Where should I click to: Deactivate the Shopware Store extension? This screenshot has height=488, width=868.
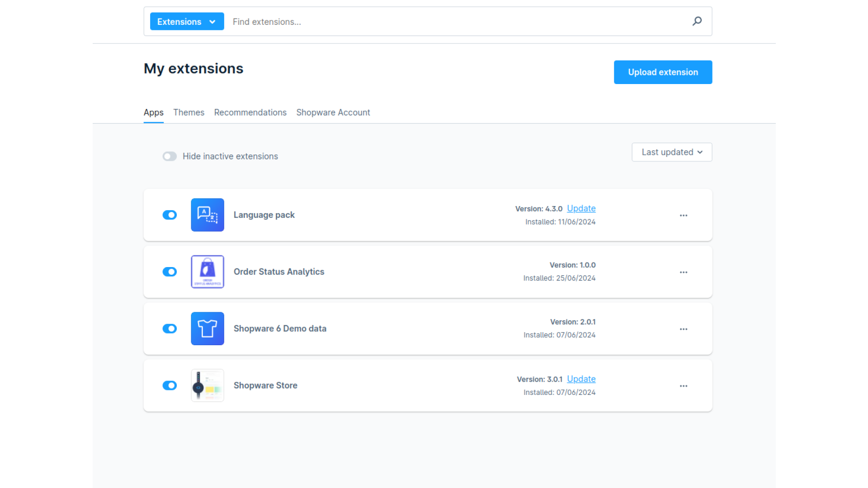coord(170,386)
